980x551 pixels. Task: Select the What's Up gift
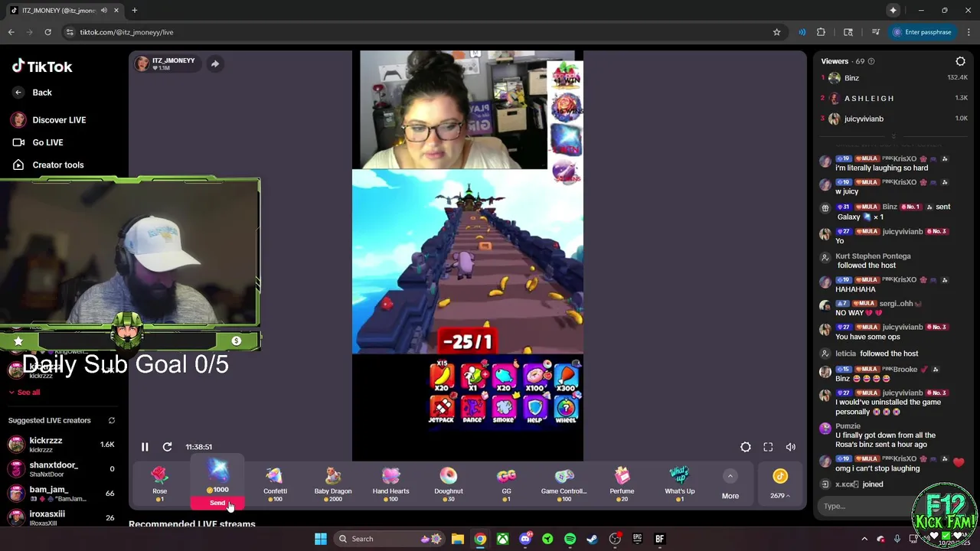click(x=680, y=483)
